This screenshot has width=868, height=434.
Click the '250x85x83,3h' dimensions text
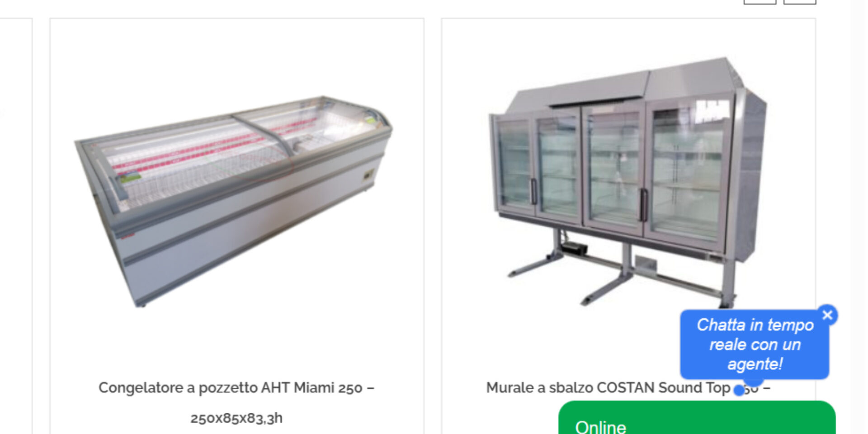pos(236,418)
